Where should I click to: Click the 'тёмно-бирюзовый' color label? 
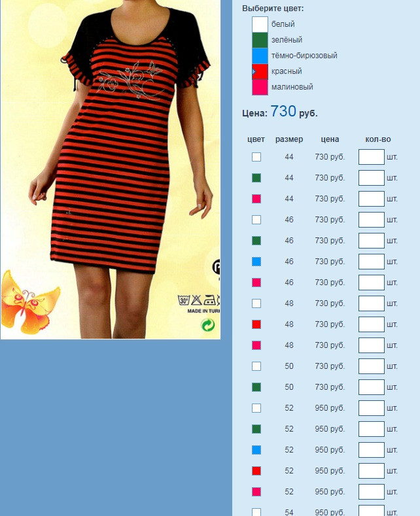click(x=304, y=56)
